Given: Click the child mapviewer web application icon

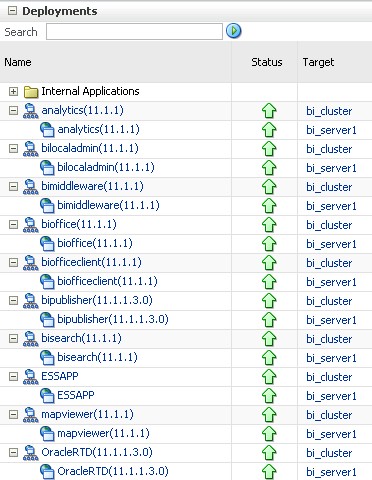Looking at the screenshot, I should (x=47, y=434).
